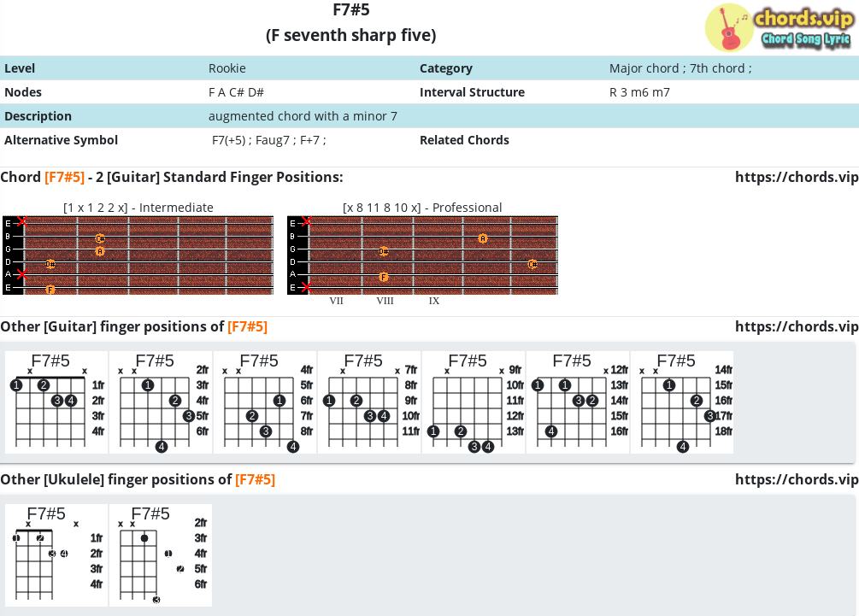859x616 pixels.
Task: Click the A note marker on Professional fretboard
Action: 483,238
